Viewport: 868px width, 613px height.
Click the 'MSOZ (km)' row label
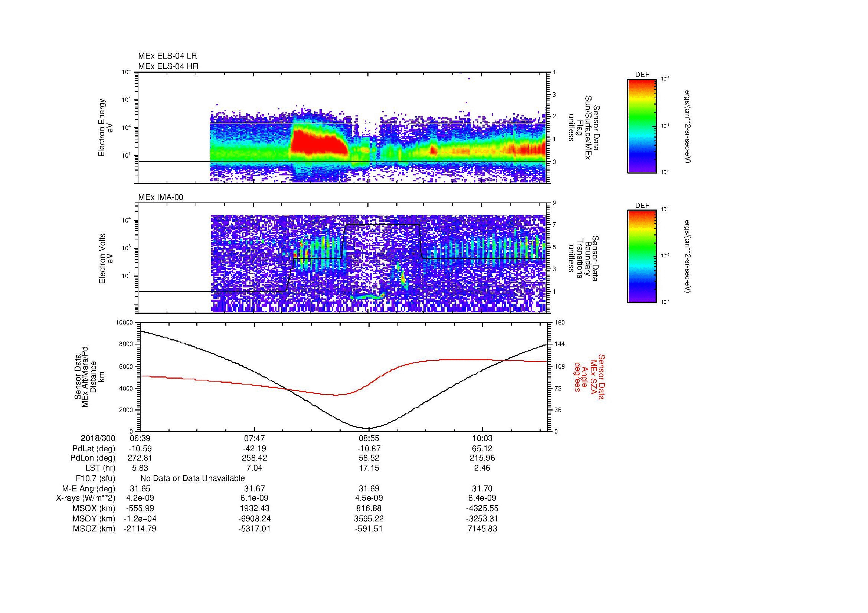94,529
